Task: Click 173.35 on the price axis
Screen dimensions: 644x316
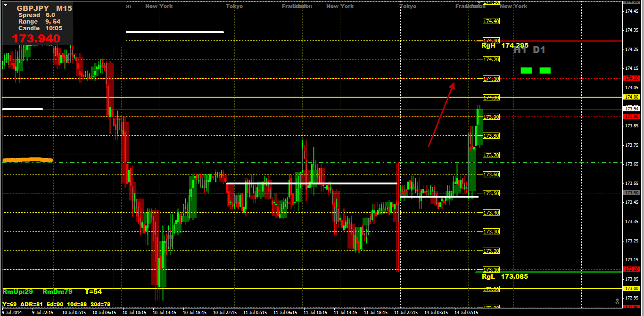Action: [x=632, y=221]
